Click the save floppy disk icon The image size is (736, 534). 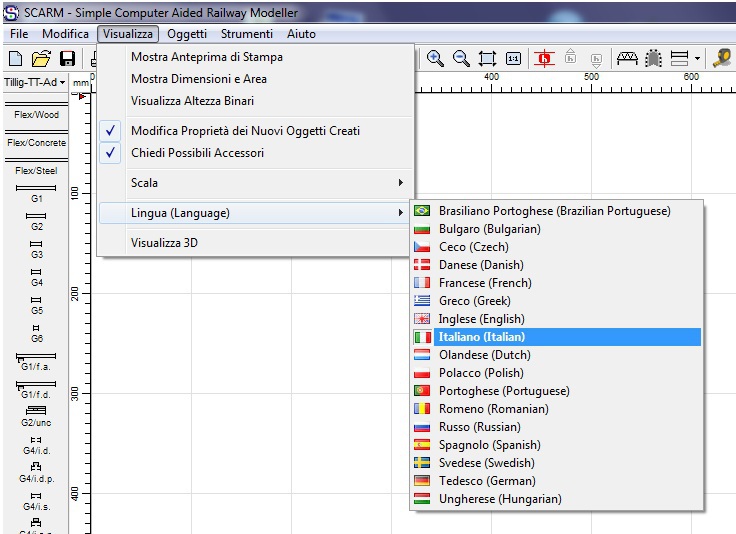68,59
